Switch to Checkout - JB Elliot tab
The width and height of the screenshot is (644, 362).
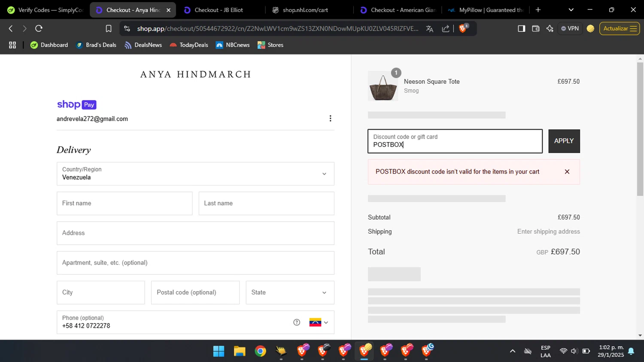[x=219, y=10]
